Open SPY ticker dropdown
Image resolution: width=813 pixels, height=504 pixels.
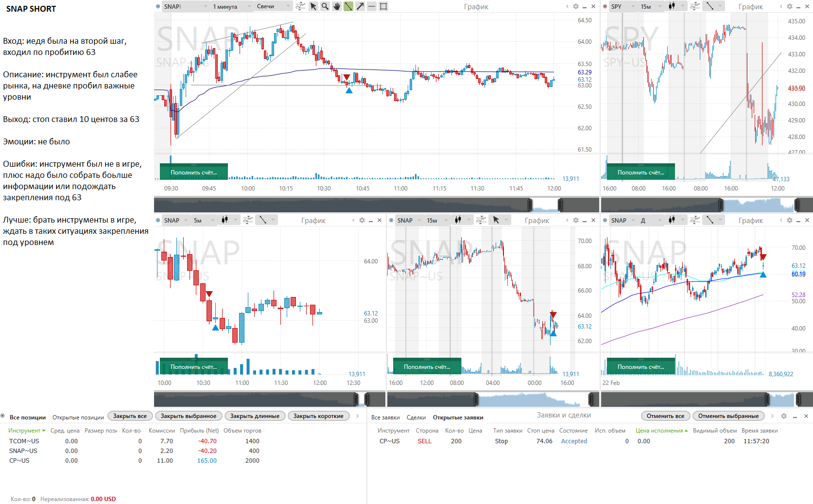(623, 6)
